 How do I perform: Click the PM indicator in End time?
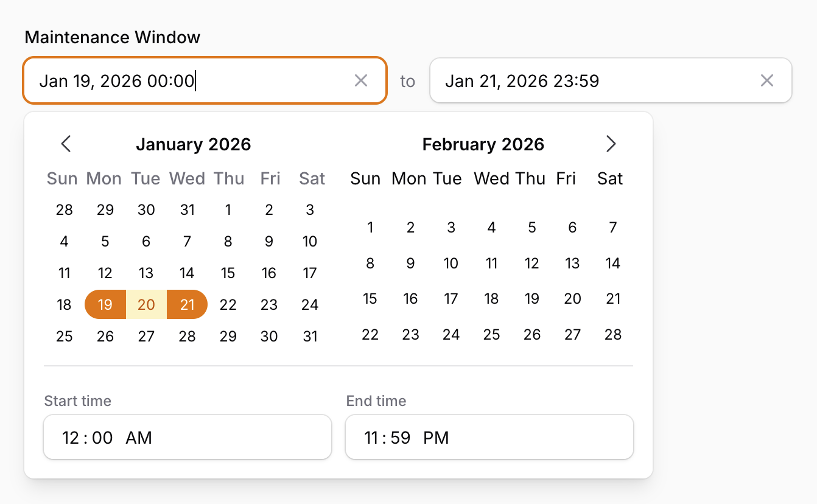click(x=436, y=436)
